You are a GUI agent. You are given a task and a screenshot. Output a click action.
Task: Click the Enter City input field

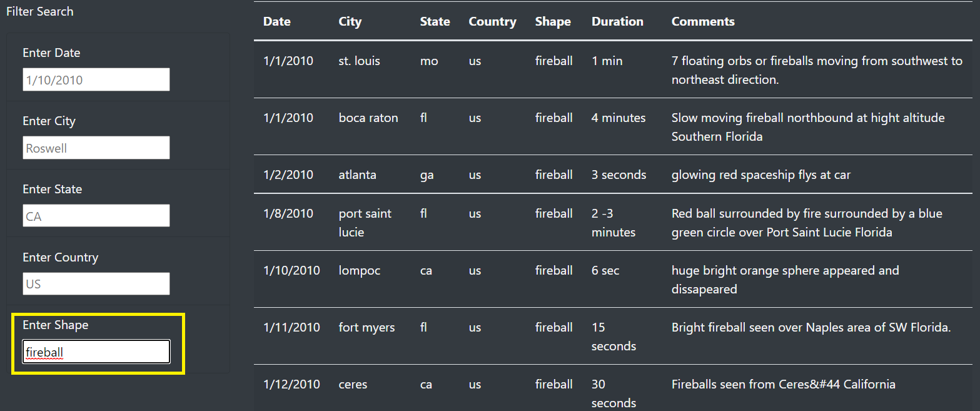click(96, 148)
